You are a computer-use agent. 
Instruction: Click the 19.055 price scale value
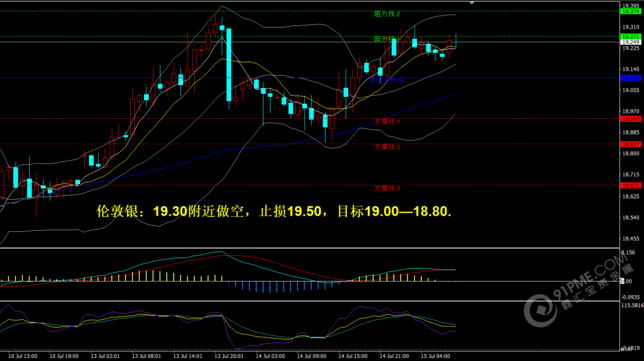[631, 90]
